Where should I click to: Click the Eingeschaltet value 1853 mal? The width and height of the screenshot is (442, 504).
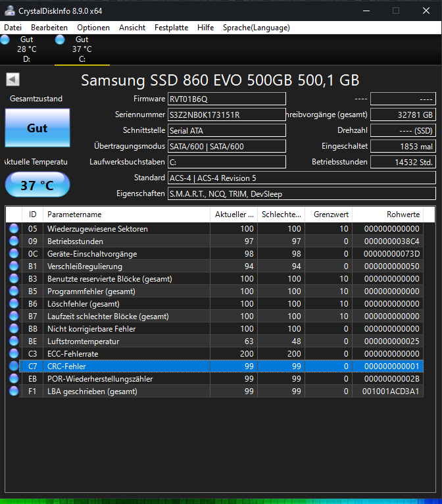pos(403,146)
